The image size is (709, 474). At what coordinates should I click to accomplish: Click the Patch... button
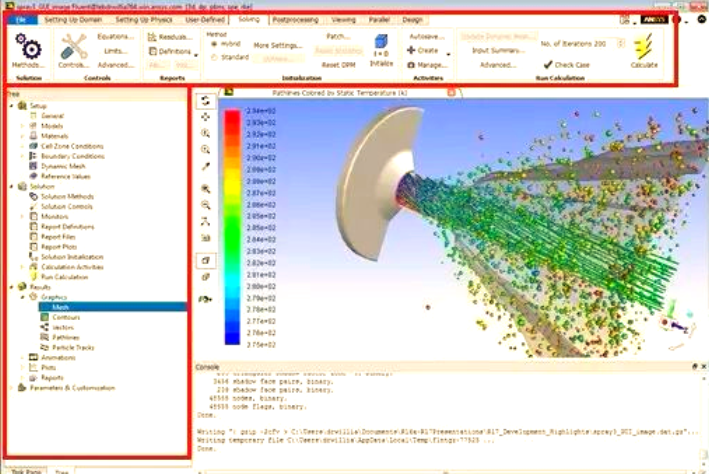coord(338,36)
